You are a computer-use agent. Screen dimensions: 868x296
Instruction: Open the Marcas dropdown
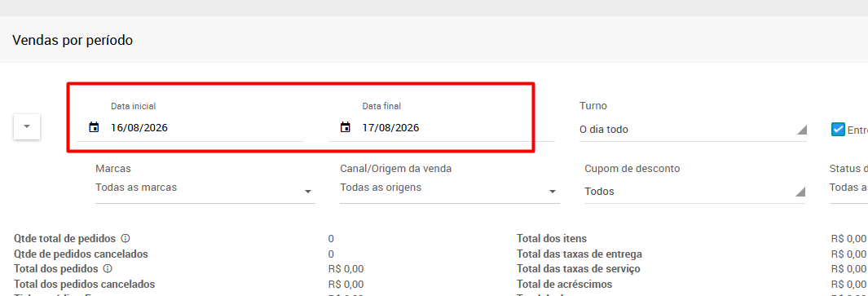[205, 188]
